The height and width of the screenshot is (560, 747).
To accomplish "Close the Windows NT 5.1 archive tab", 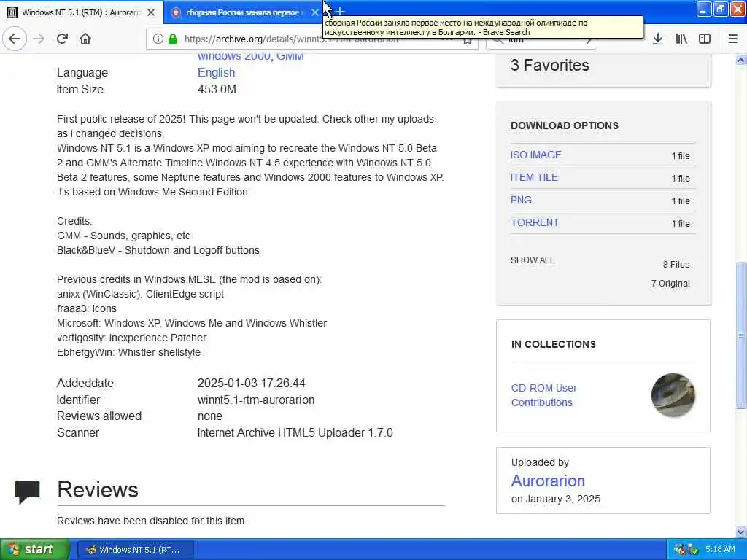I will tap(151, 12).
